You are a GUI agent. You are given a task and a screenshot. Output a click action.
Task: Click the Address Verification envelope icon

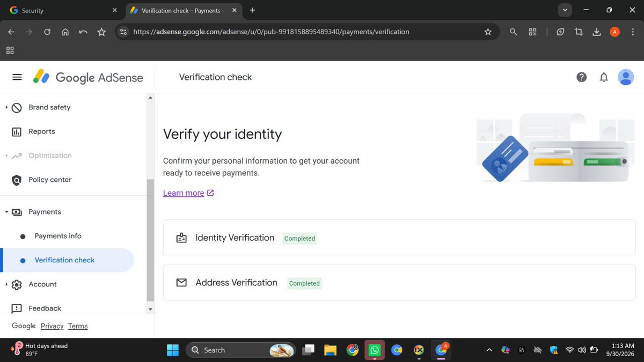pyautogui.click(x=181, y=283)
